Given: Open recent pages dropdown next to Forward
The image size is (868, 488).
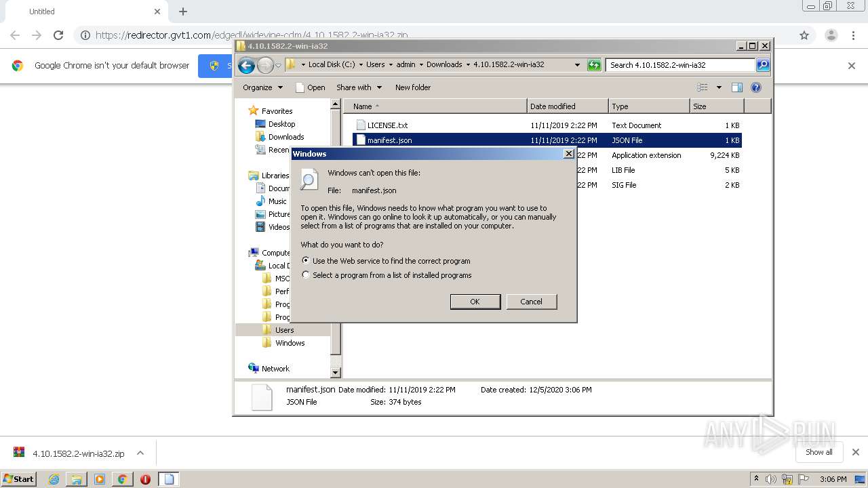Looking at the screenshot, I should (x=278, y=66).
